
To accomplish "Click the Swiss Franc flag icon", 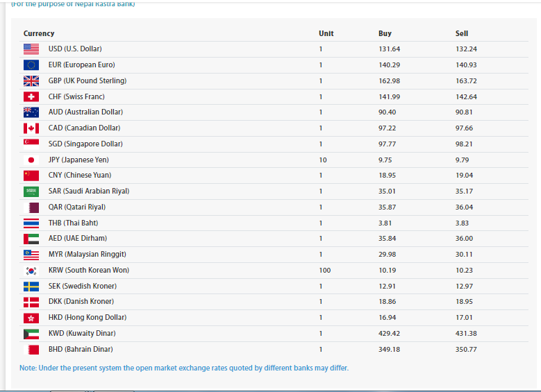I will 31,96.
